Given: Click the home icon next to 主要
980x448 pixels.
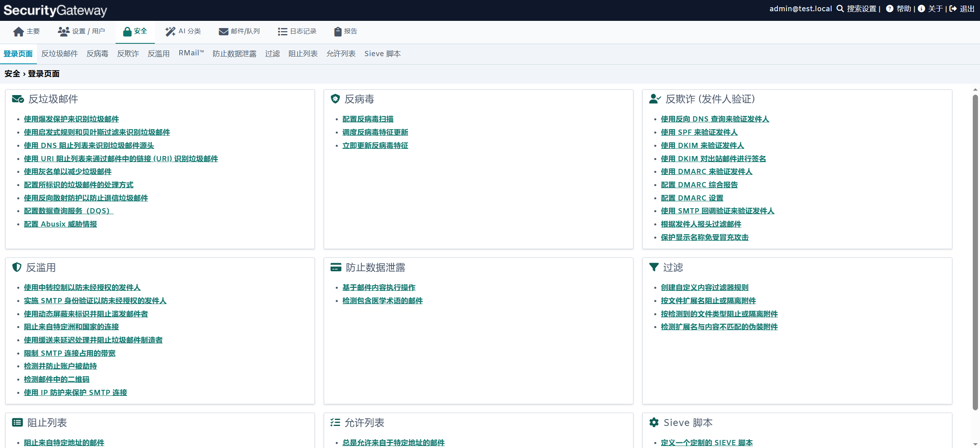Looking at the screenshot, I should 18,32.
